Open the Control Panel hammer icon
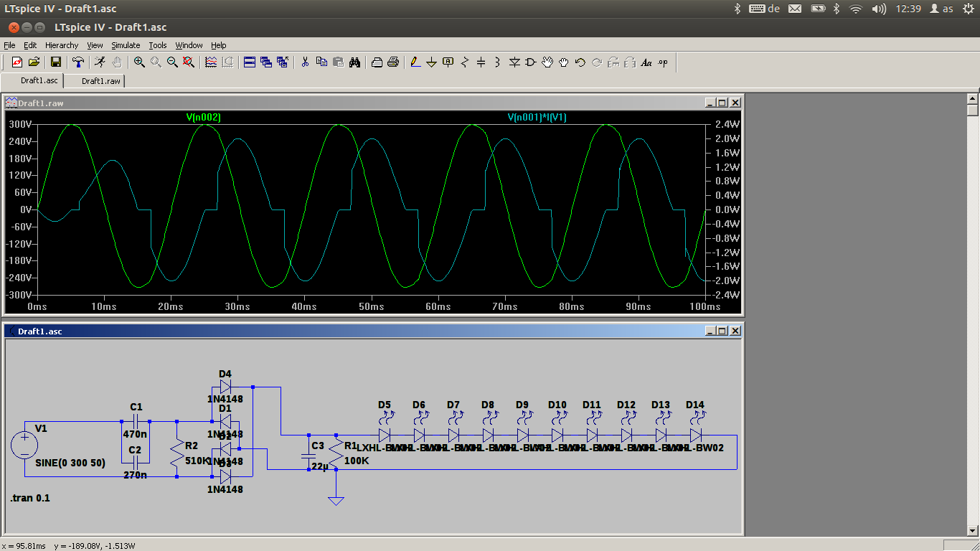 [78, 62]
